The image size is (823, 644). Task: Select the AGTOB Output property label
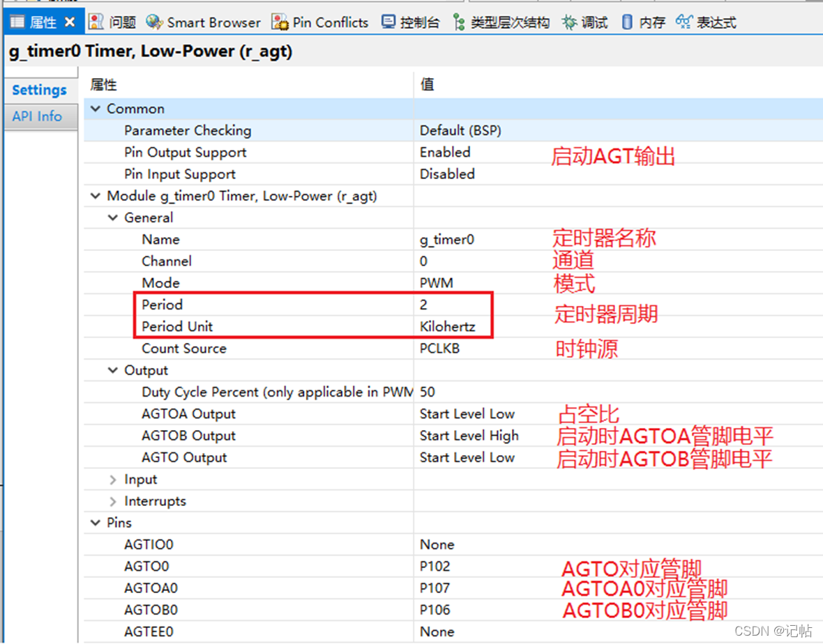coord(188,436)
